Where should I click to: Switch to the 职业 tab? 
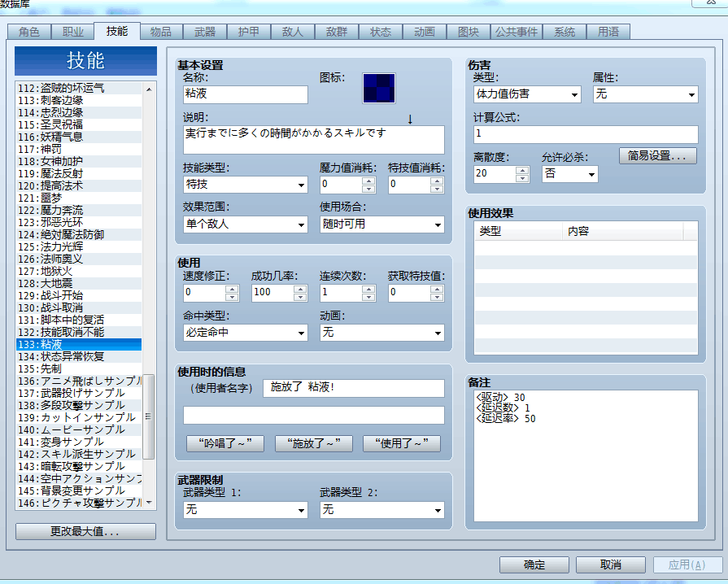pos(73,32)
